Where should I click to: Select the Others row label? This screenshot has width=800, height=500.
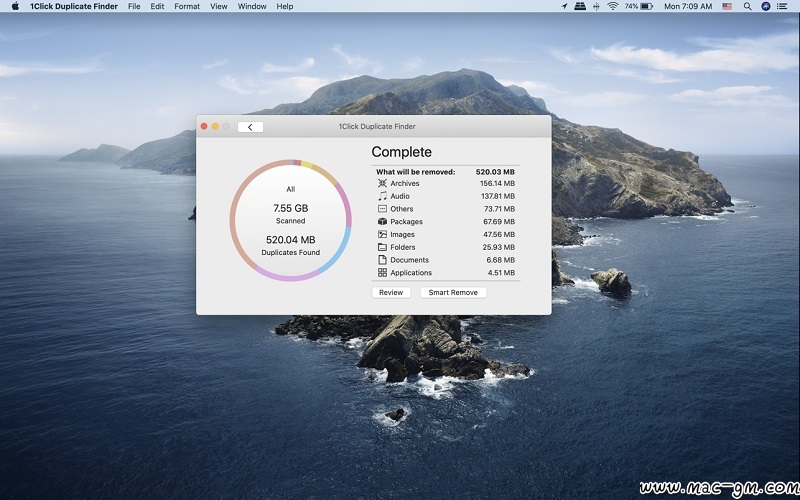tap(402, 209)
